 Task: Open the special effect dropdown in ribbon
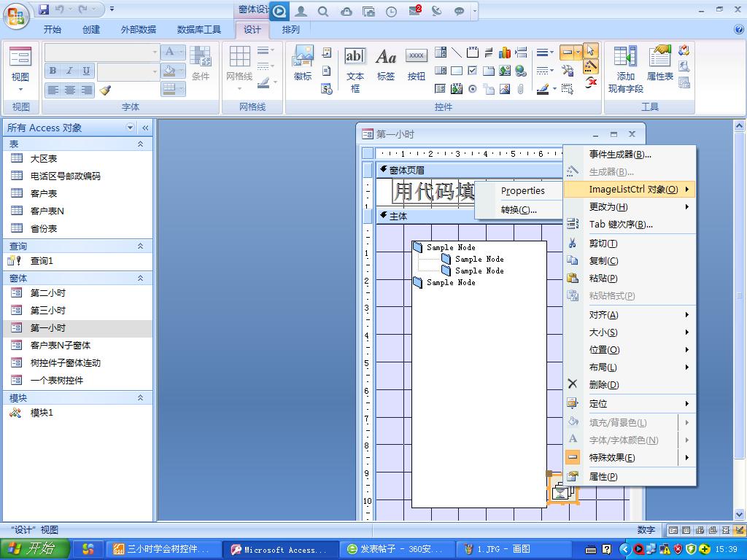click(x=578, y=52)
